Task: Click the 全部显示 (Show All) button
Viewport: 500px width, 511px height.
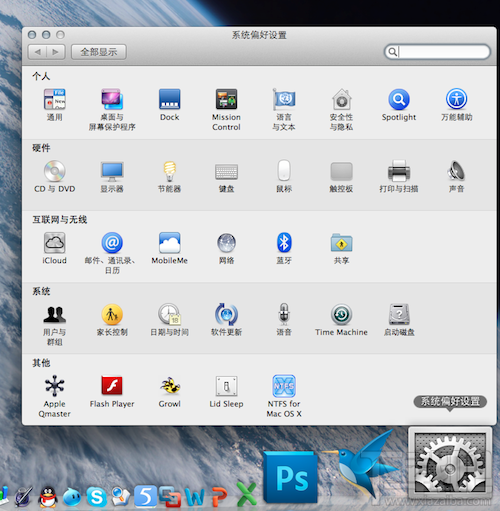Action: 99,52
